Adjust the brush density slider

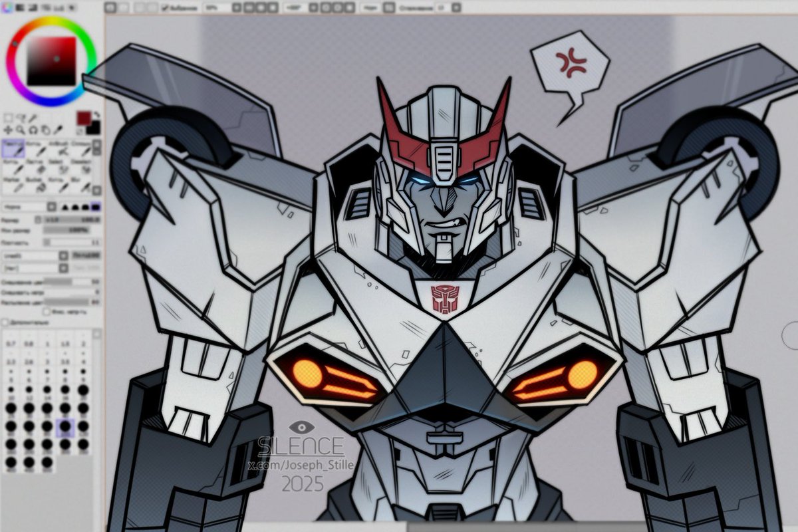[x=72, y=243]
